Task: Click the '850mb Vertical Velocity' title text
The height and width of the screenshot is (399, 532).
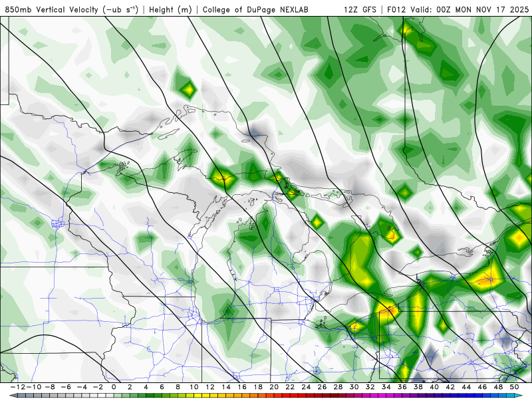Action: [x=51, y=9]
